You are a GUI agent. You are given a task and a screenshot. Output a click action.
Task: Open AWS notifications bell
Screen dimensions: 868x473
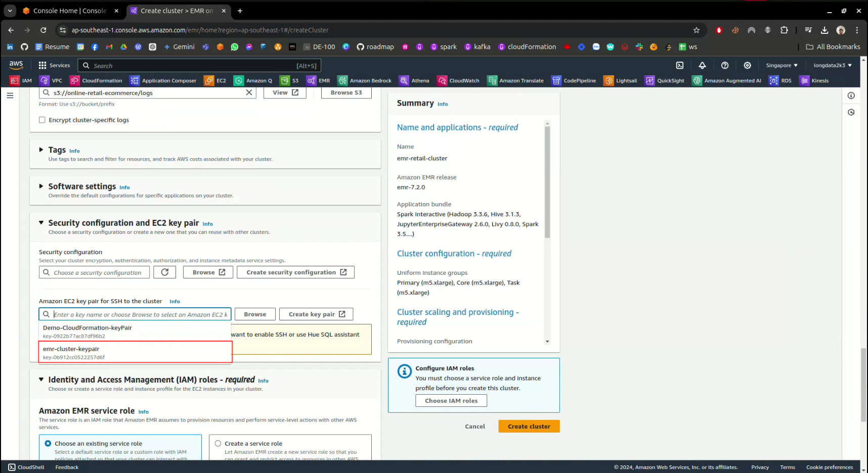click(702, 65)
